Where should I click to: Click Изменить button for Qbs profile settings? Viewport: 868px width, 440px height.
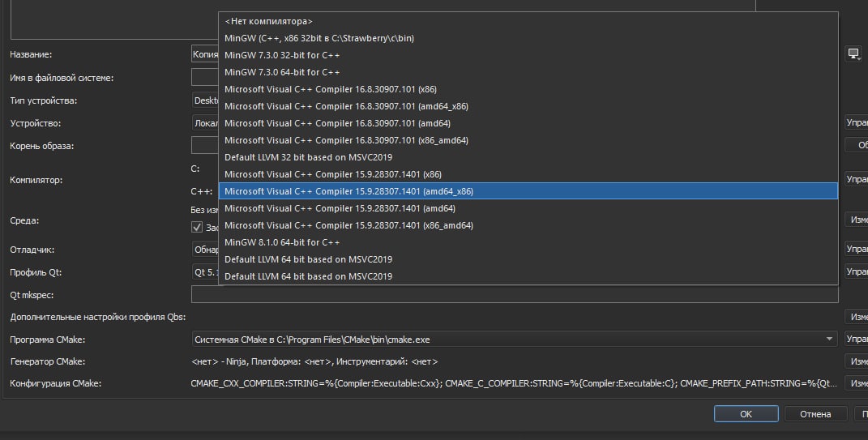[857, 317]
